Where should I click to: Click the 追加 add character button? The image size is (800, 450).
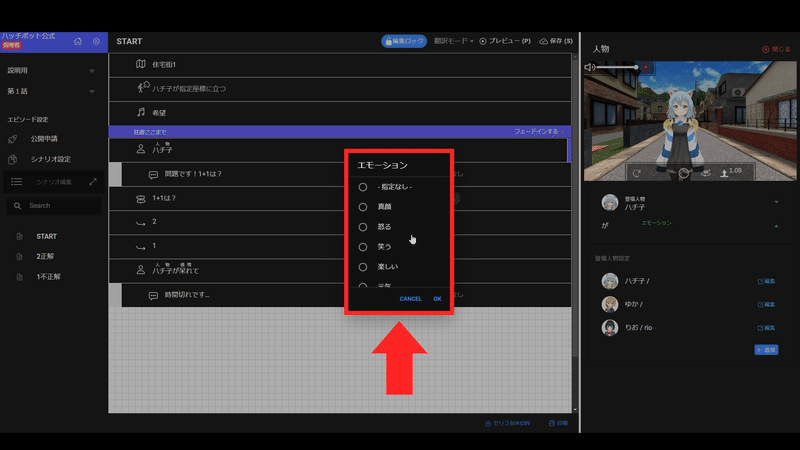coord(766,350)
